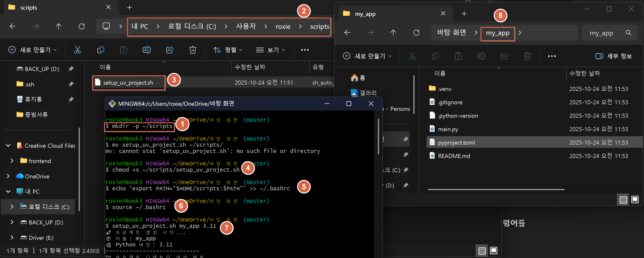
Task: Click the share icon in scripts toolbar
Action: click(170, 50)
